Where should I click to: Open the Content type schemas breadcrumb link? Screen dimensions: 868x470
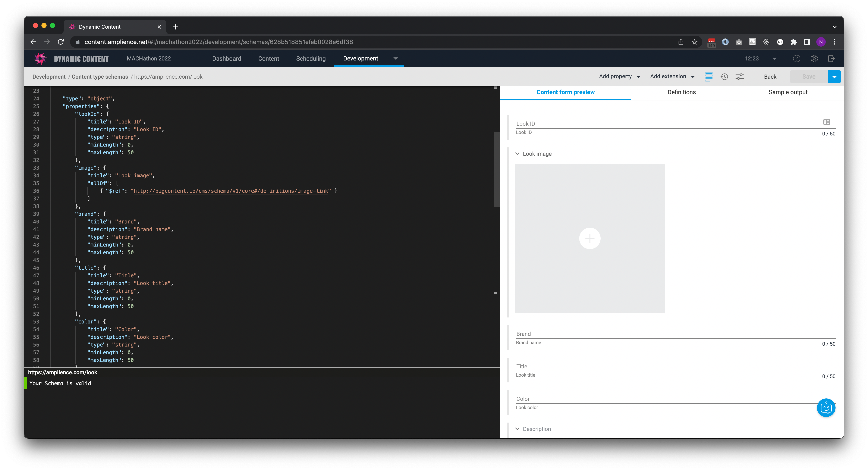point(100,76)
